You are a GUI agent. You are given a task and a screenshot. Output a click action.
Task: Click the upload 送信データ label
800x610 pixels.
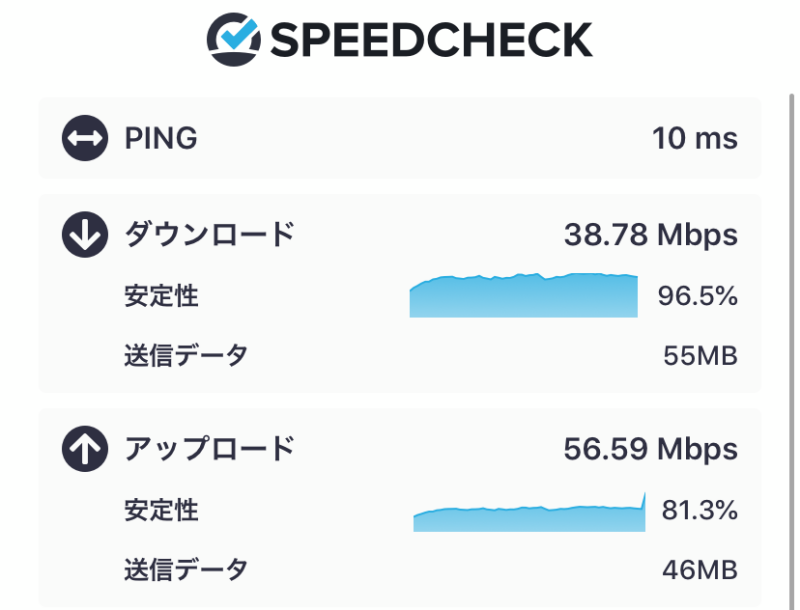pyautogui.click(x=185, y=570)
